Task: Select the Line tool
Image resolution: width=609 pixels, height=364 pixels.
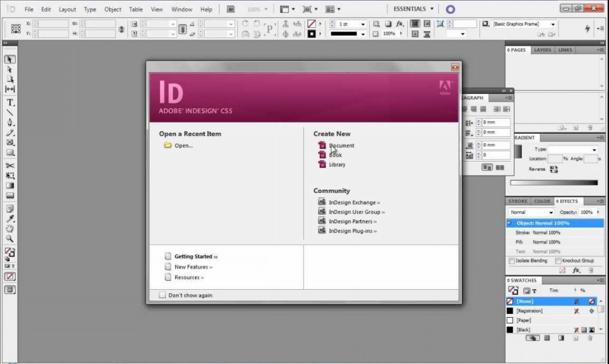Action: pos(10,112)
